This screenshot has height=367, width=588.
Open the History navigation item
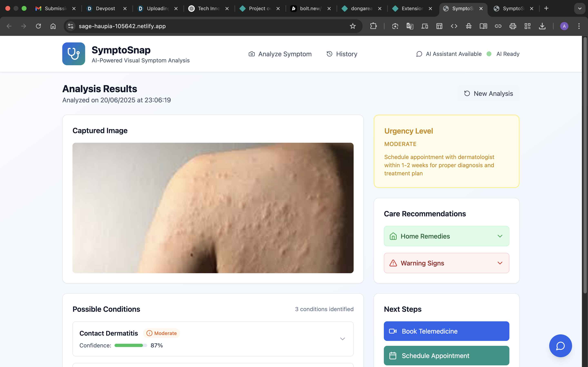pos(342,54)
